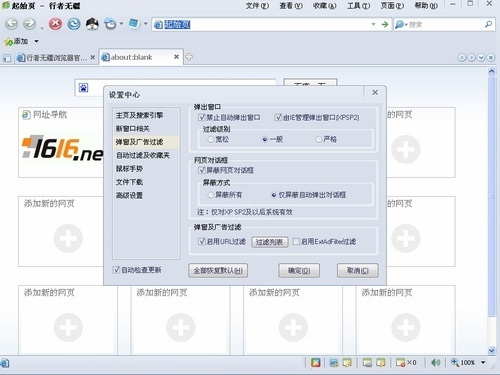This screenshot has width=500, height=375.
Task: Select 新窗口相关 in settings sidebar
Action: [x=133, y=129]
